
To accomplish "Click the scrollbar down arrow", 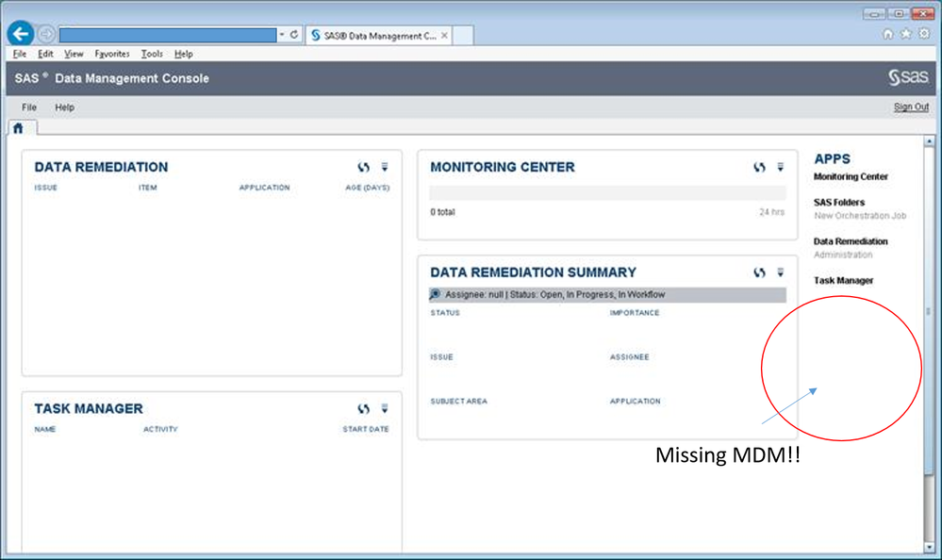I will (930, 548).
